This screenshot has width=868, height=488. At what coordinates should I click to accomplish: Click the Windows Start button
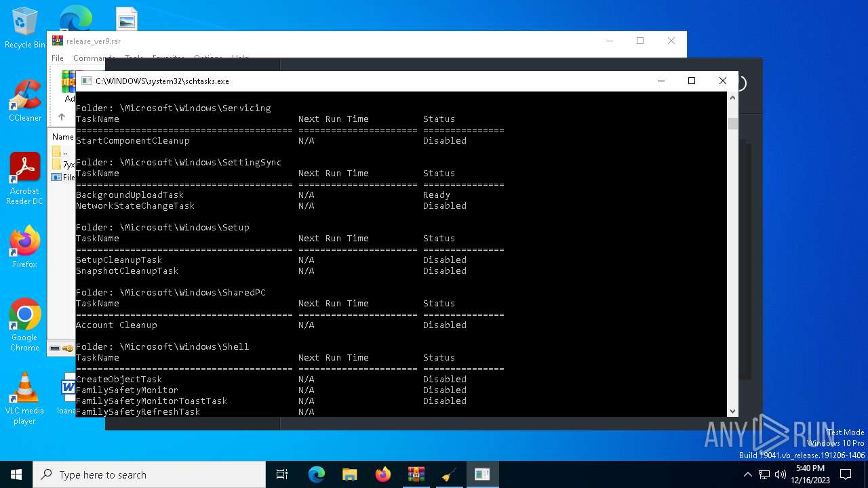[x=16, y=474]
